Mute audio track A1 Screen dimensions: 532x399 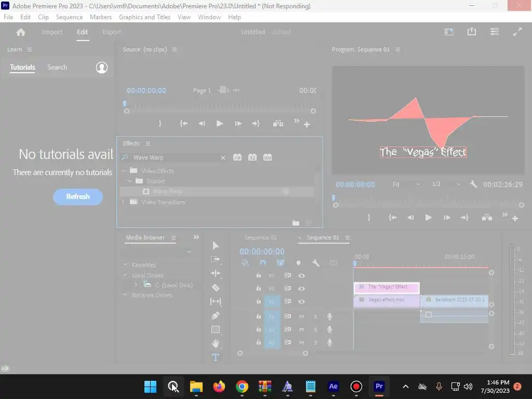301,316
